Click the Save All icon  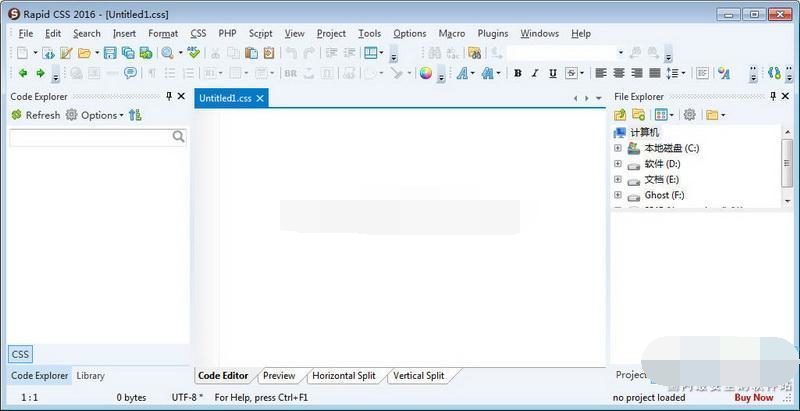128,53
